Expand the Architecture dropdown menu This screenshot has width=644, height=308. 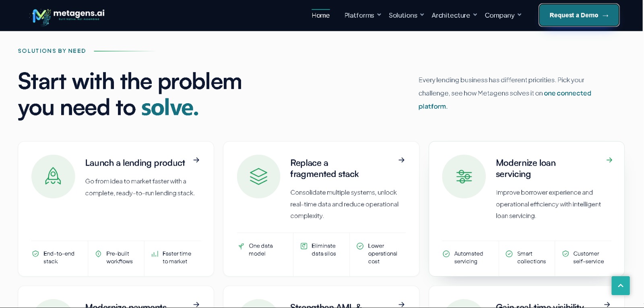click(x=454, y=15)
